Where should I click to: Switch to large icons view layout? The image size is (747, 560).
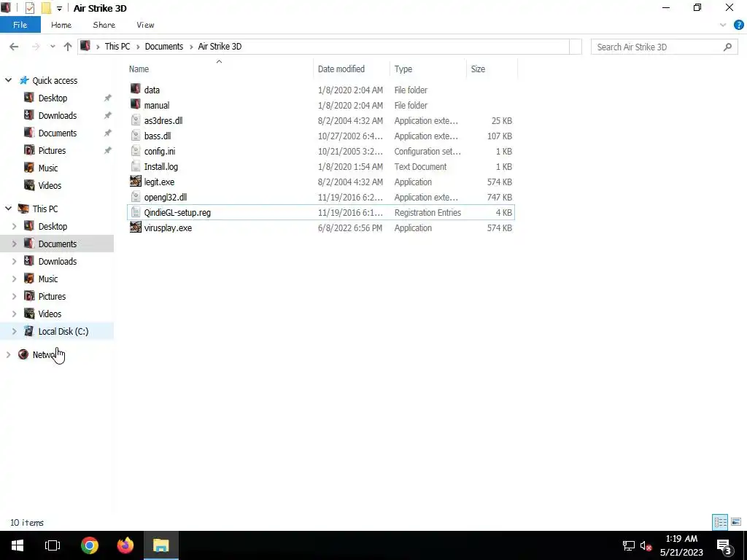736,522
